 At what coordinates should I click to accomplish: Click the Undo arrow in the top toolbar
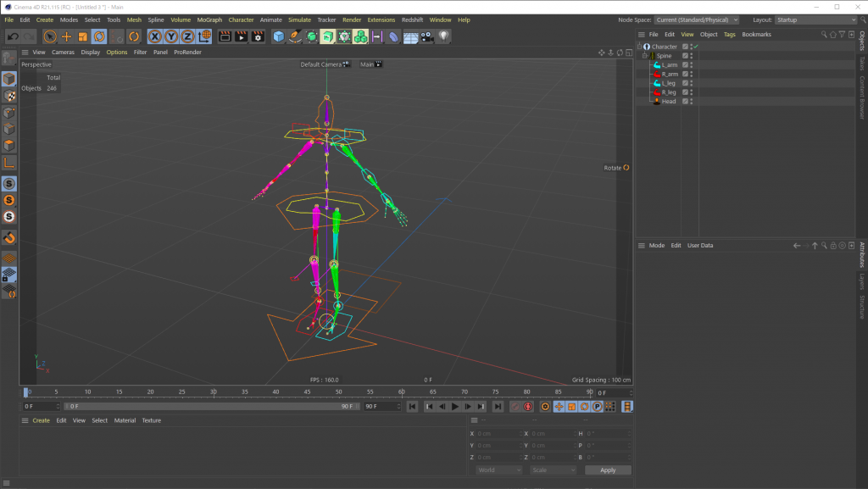pyautogui.click(x=13, y=36)
